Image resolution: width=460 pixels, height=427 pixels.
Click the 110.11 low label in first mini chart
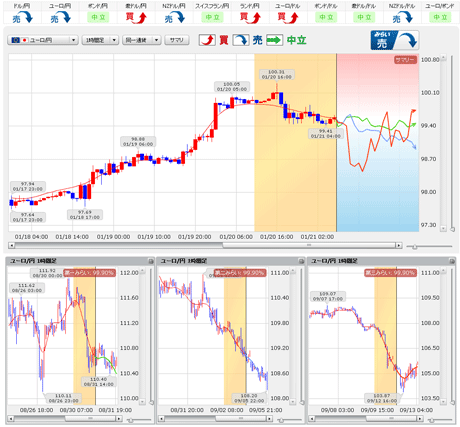click(x=63, y=398)
